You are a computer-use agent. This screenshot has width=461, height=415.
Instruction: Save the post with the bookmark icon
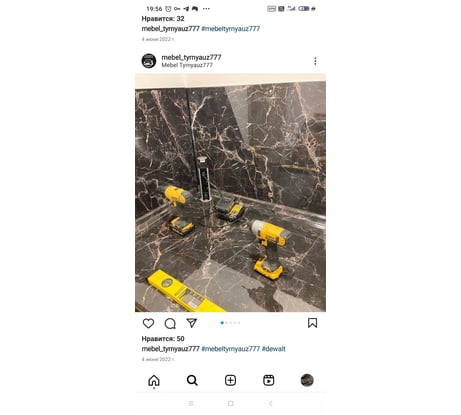coord(312,323)
